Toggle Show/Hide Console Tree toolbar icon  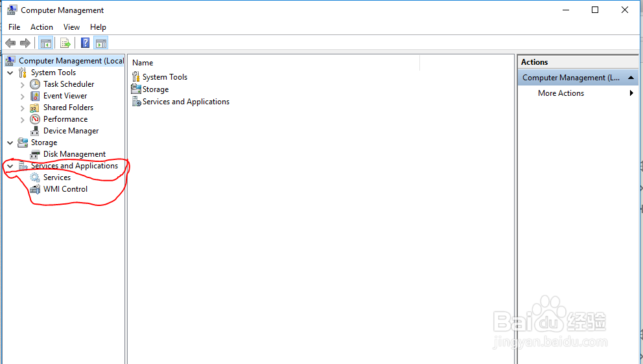coord(46,43)
